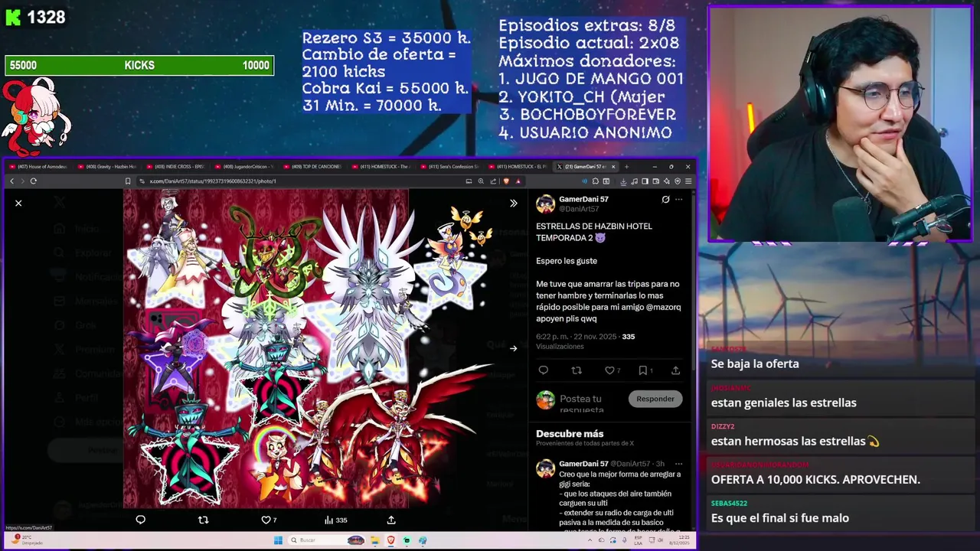Click the reply bubble icon in the post sidebar

click(544, 370)
